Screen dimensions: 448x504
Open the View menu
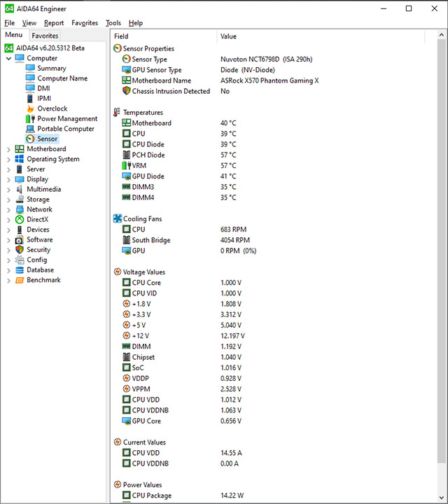tap(29, 23)
